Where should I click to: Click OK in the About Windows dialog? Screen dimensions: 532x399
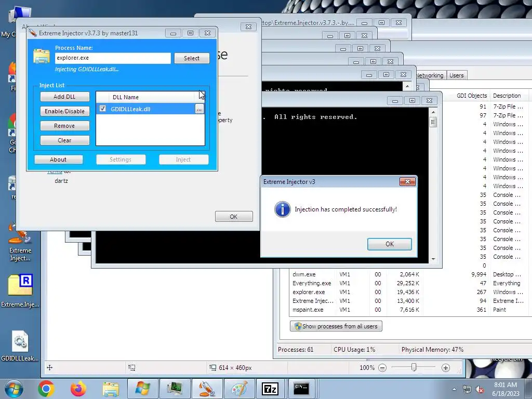[x=234, y=217]
